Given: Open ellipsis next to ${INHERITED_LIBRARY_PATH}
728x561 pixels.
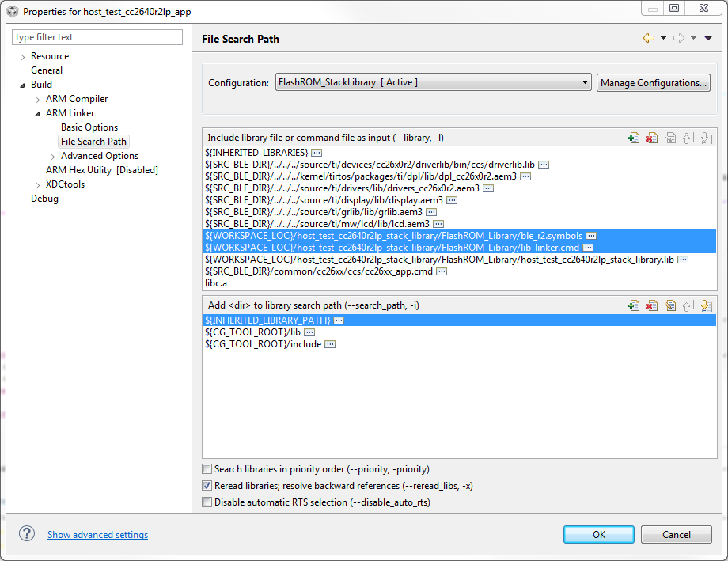Looking at the screenshot, I should (x=339, y=320).
